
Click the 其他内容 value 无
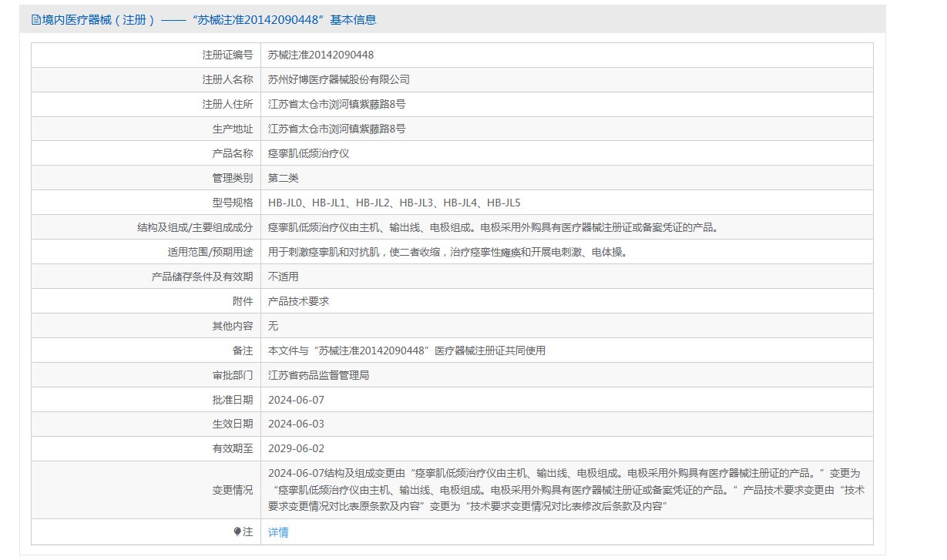coord(274,326)
